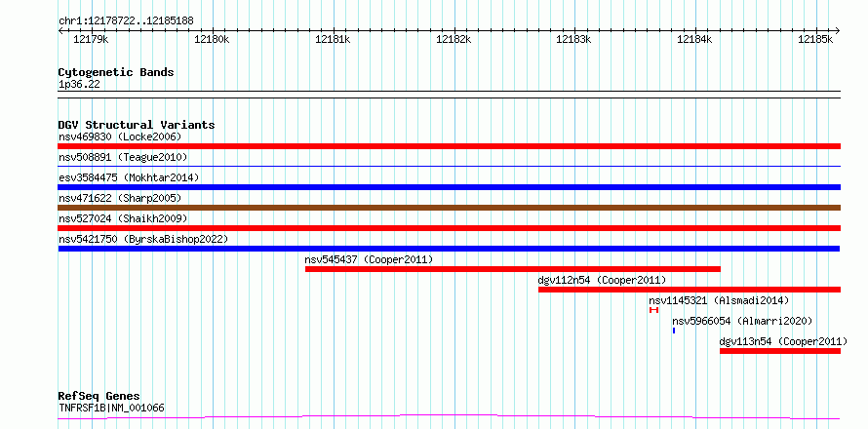The height and width of the screenshot is (429, 868).
Task: Click the Cytogenetic Bands track title
Action: point(116,72)
